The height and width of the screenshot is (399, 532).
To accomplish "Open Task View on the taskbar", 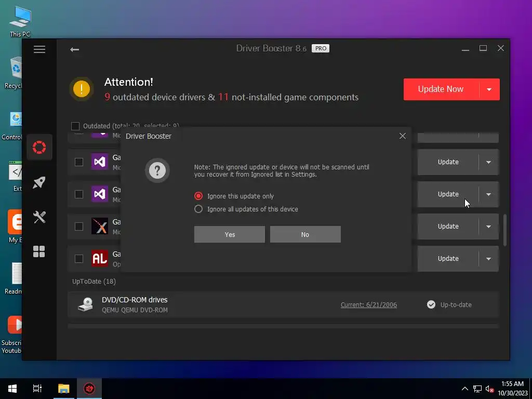I will (37, 389).
